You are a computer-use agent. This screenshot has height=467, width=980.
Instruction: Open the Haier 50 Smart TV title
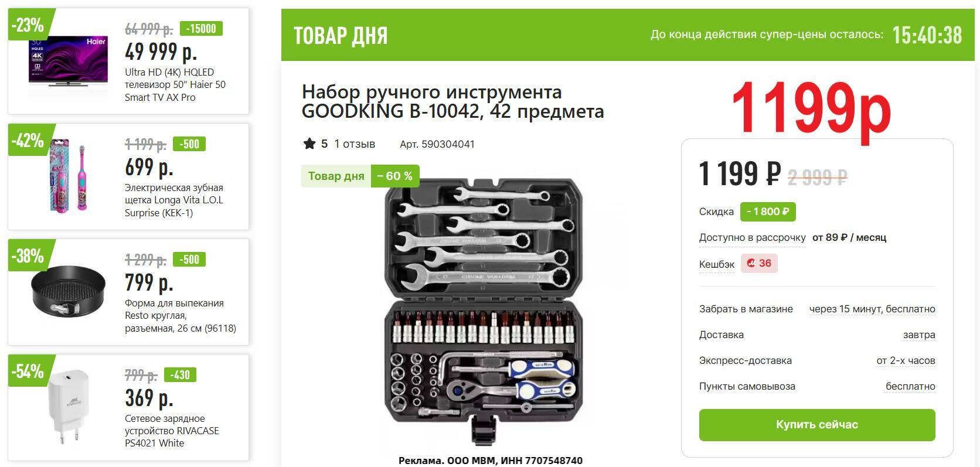point(175,84)
